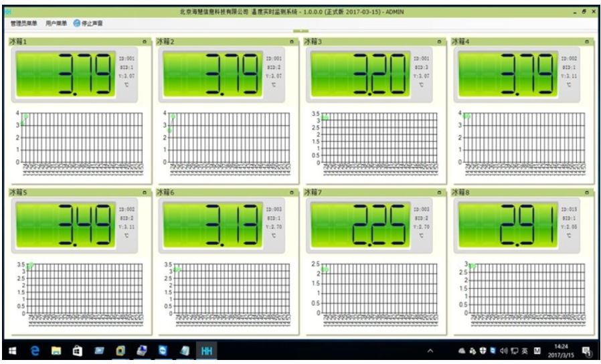The height and width of the screenshot is (364, 601).
Task: Switch to the HH monitoring app taskbar icon
Action: point(205,351)
